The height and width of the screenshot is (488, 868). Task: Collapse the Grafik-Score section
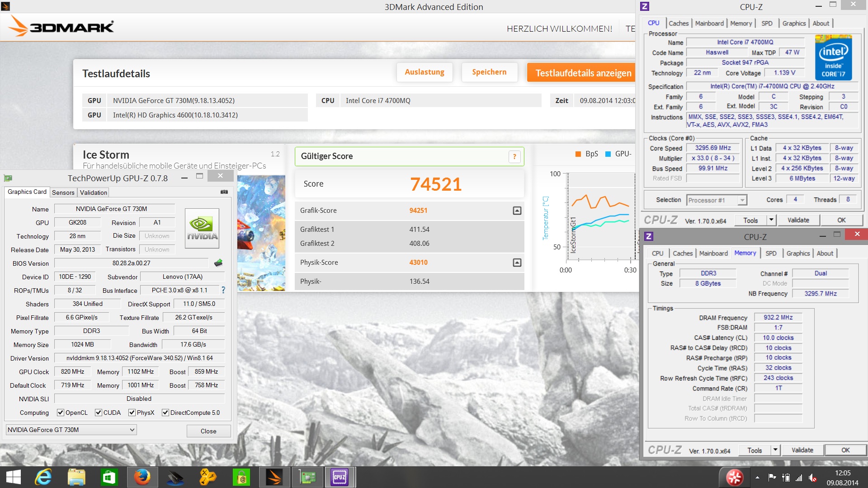(517, 211)
